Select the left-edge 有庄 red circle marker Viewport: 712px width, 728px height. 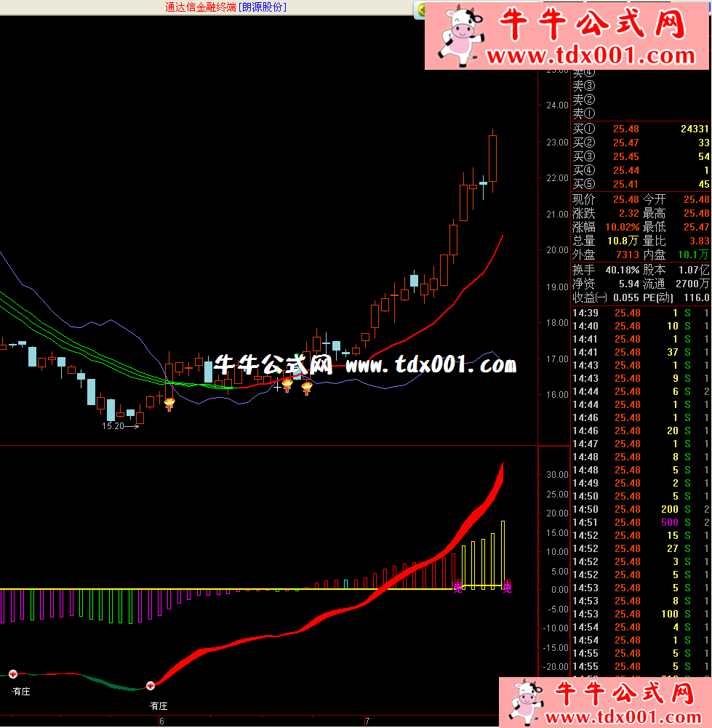point(12,674)
